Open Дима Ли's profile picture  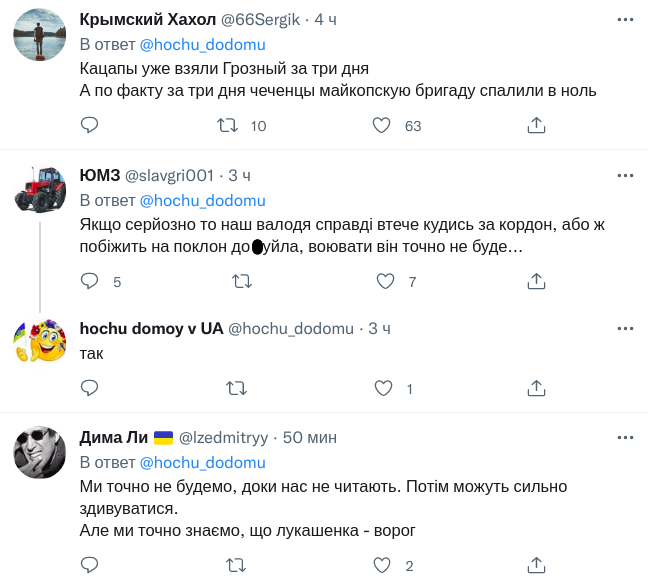(x=40, y=453)
